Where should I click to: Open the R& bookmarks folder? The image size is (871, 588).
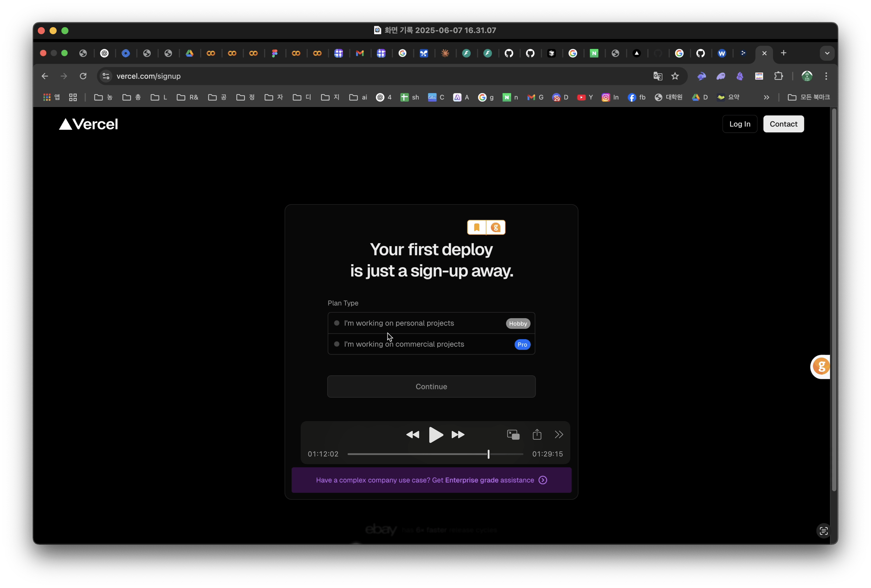pos(187,97)
